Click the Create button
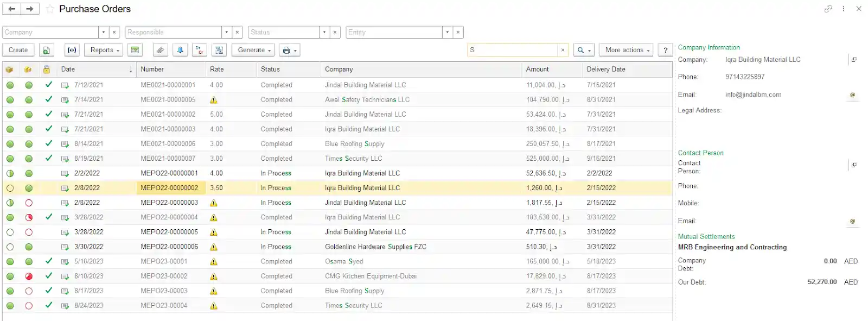 (18, 50)
